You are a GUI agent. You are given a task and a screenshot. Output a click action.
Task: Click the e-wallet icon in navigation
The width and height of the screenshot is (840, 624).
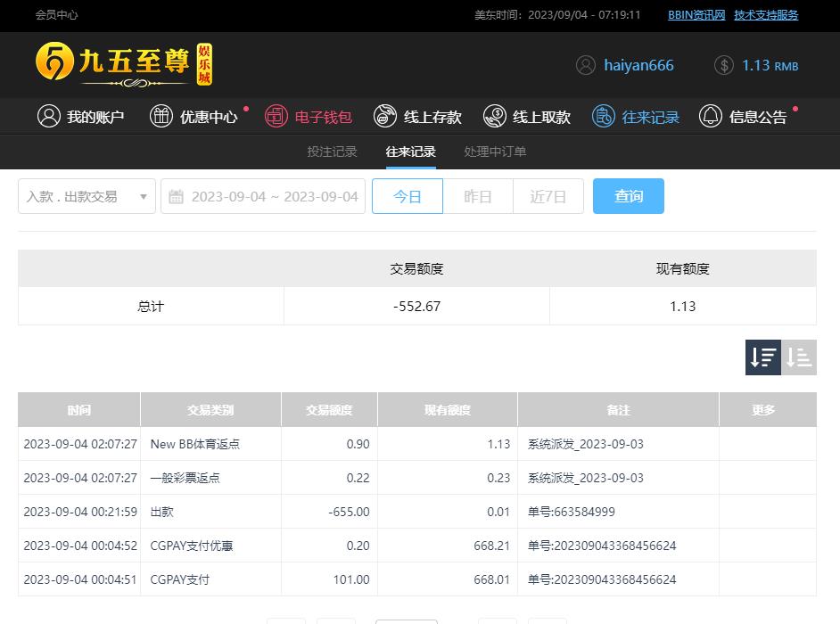(276, 117)
